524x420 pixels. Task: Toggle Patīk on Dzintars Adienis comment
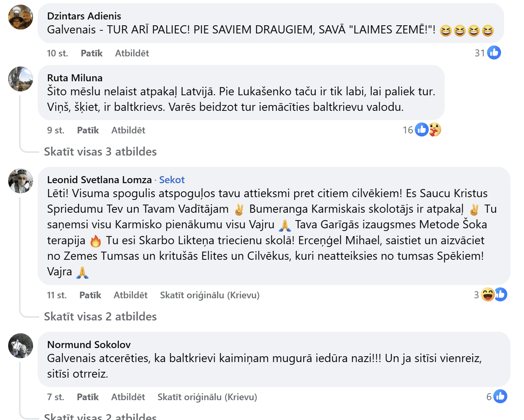tap(91, 53)
